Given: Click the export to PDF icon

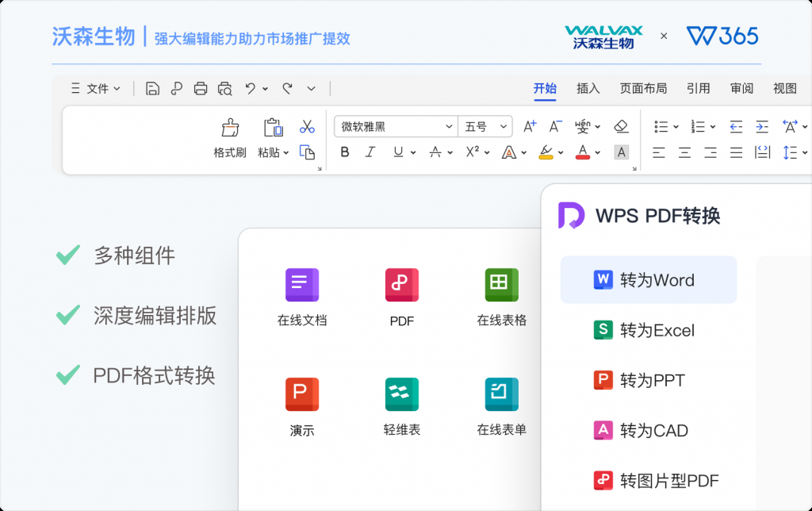Looking at the screenshot, I should pos(177,89).
